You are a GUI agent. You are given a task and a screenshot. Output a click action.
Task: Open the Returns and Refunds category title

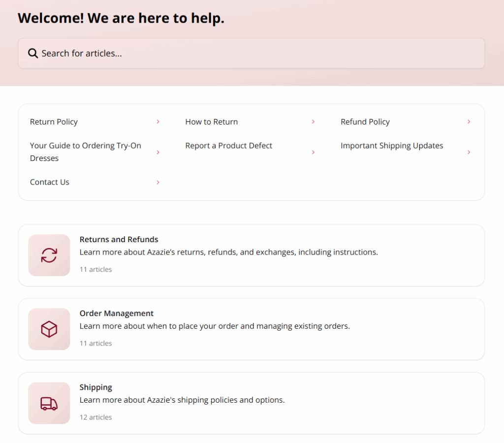click(119, 240)
